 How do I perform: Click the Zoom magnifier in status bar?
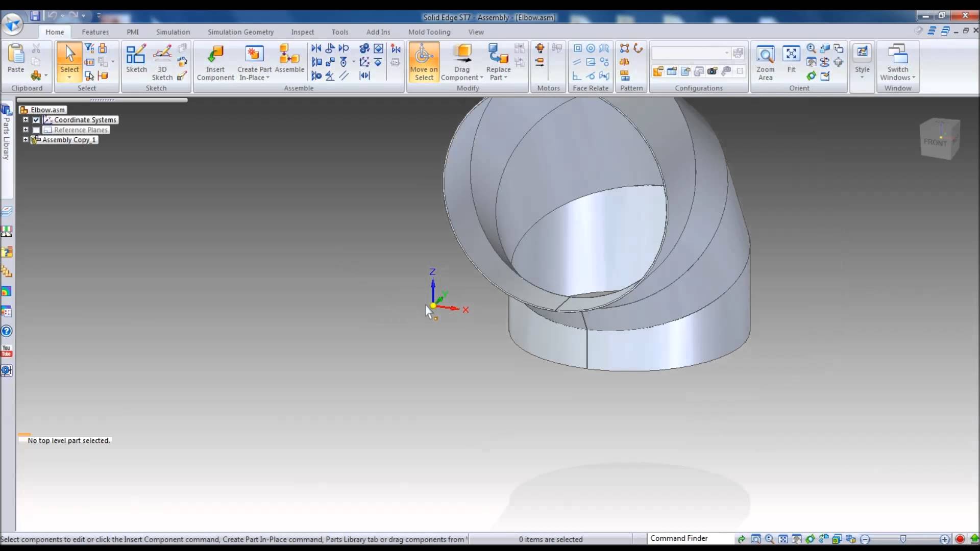(769, 539)
